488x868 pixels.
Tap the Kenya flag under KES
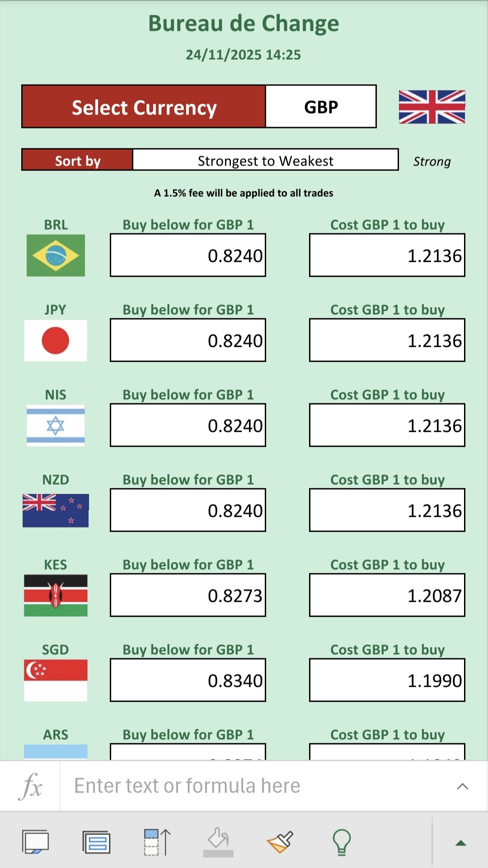56,595
